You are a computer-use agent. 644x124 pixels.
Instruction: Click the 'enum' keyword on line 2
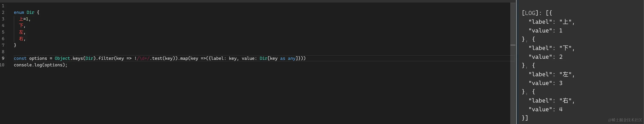pos(19,13)
